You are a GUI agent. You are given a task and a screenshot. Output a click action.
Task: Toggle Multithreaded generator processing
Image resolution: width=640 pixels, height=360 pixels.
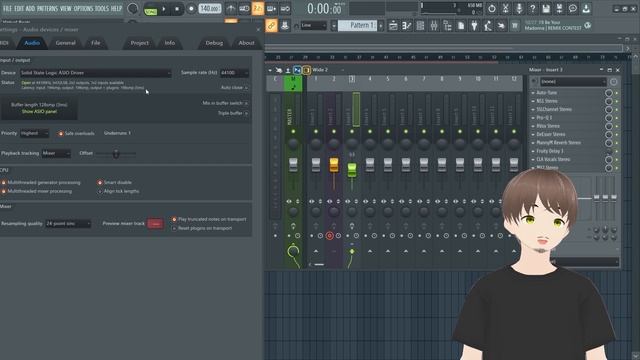(41, 182)
